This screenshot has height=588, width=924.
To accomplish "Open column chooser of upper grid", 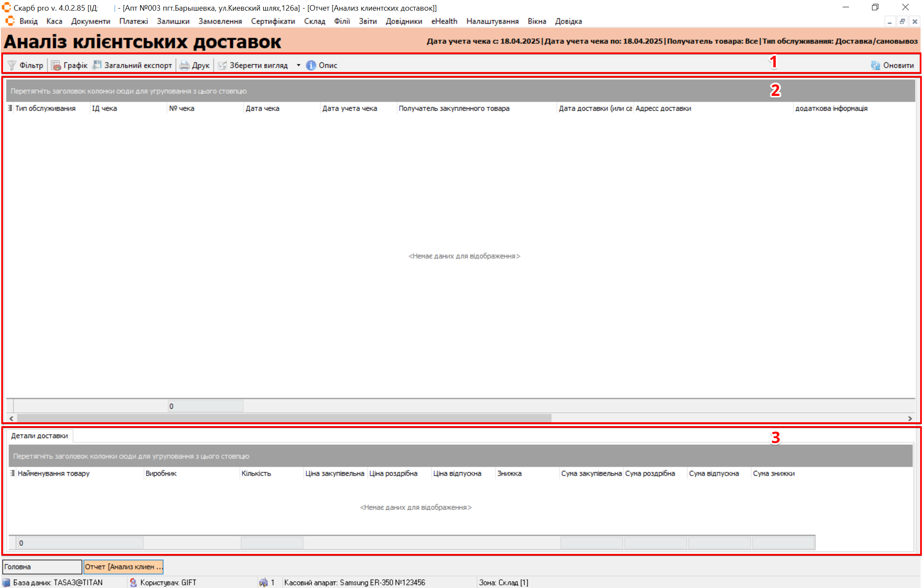I will [x=10, y=108].
